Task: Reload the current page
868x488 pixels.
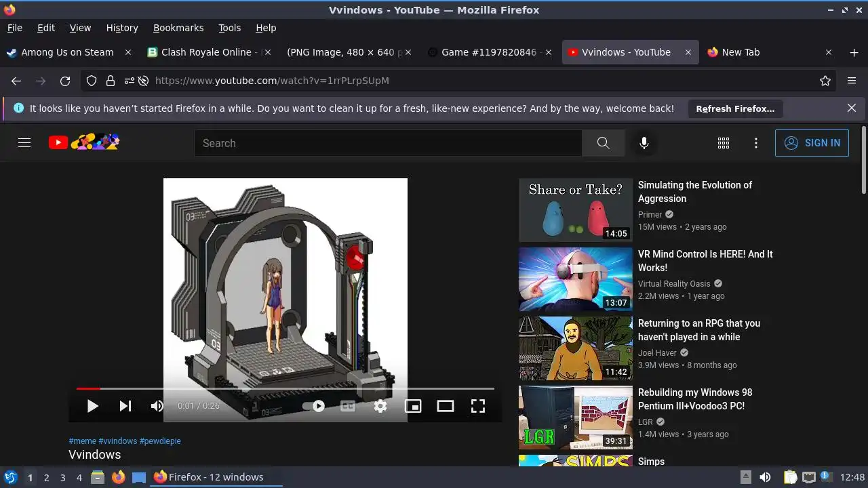Action: (65, 81)
